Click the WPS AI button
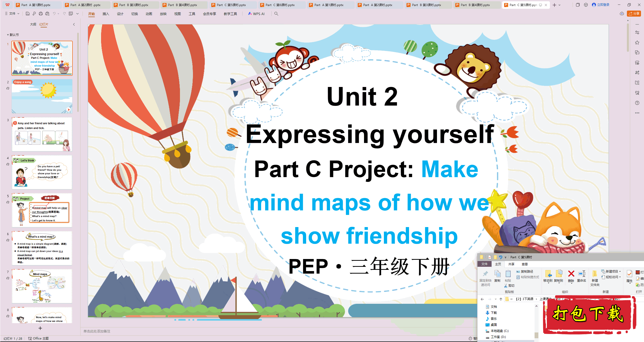644x342 pixels. [x=257, y=14]
